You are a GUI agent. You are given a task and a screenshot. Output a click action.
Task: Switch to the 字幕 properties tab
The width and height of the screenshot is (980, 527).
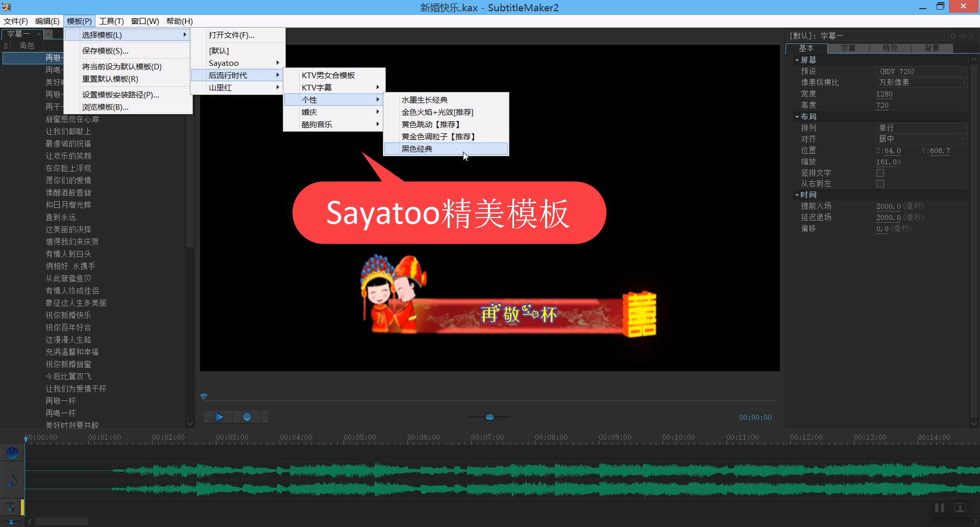pyautogui.click(x=848, y=49)
